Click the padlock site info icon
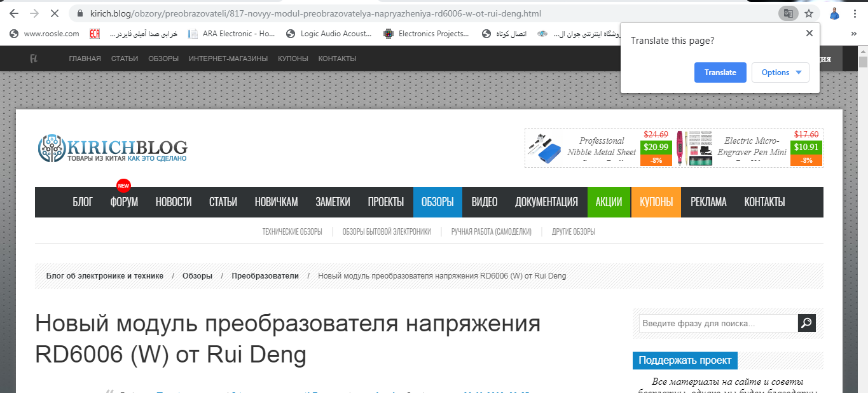Viewport: 868px width, 393px height. [80, 13]
